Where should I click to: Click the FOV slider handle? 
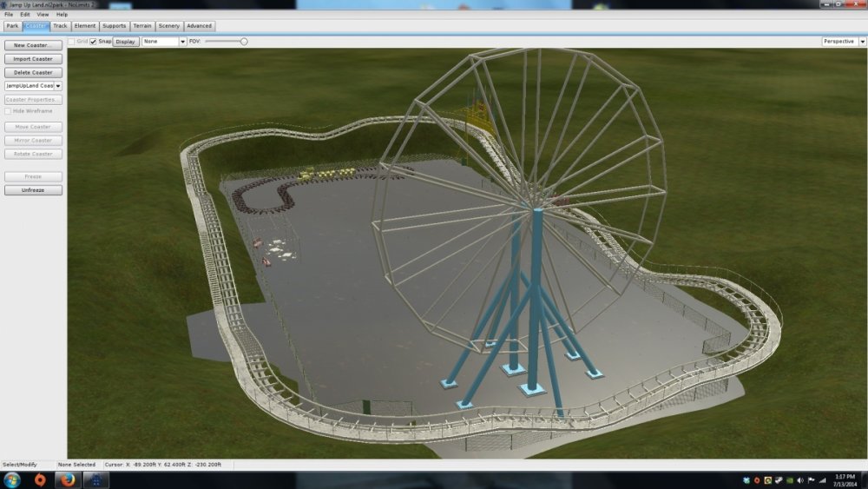click(244, 42)
